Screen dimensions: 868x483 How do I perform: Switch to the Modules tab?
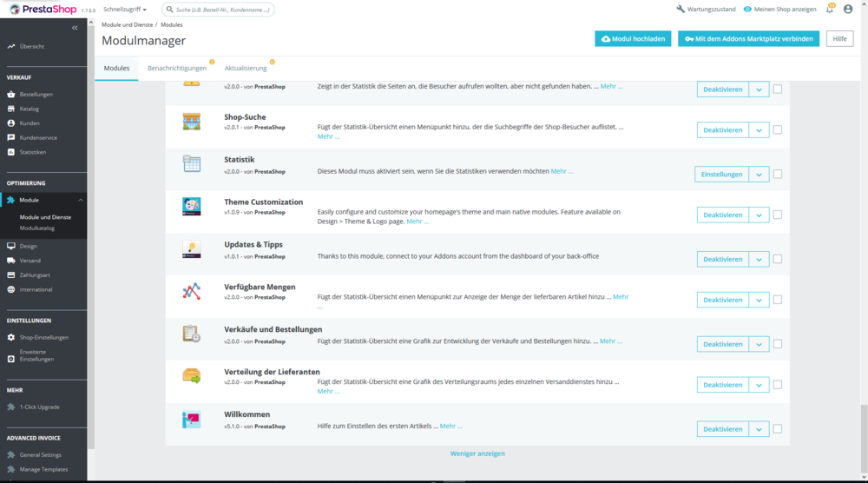(117, 68)
